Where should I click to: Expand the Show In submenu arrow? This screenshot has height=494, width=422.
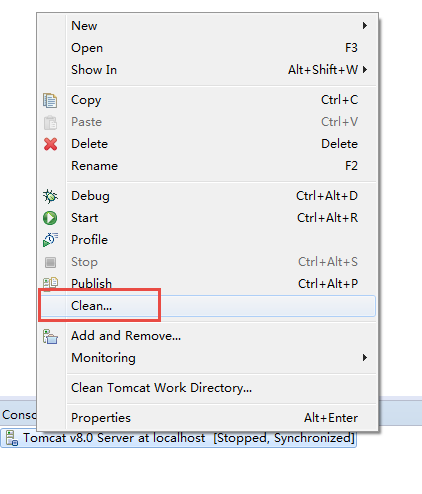[365, 70]
